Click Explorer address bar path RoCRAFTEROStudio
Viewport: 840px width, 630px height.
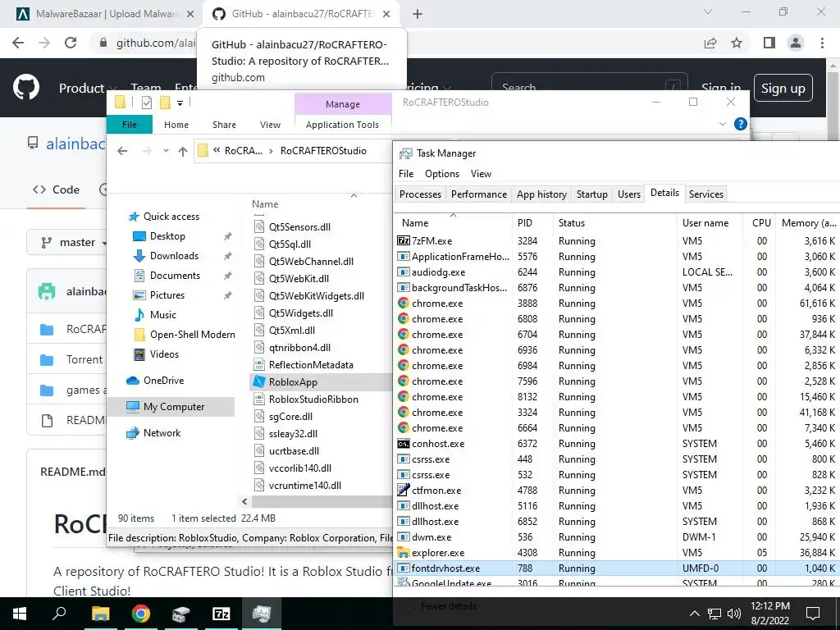tap(323, 151)
